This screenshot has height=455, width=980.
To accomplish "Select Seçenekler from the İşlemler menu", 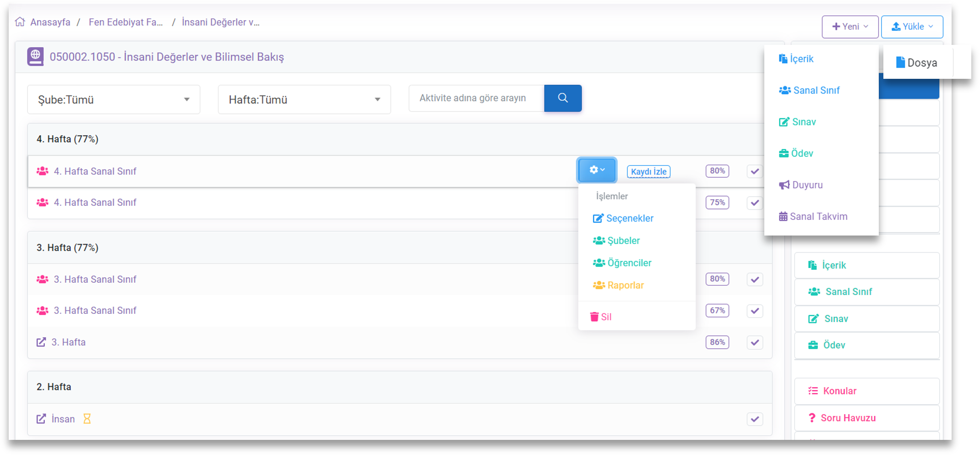I will tap(629, 219).
